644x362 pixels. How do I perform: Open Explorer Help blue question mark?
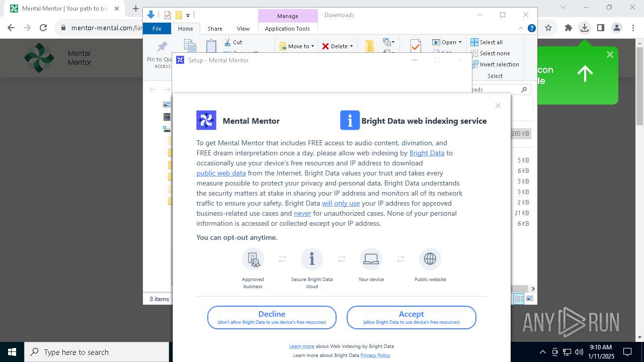point(531,29)
